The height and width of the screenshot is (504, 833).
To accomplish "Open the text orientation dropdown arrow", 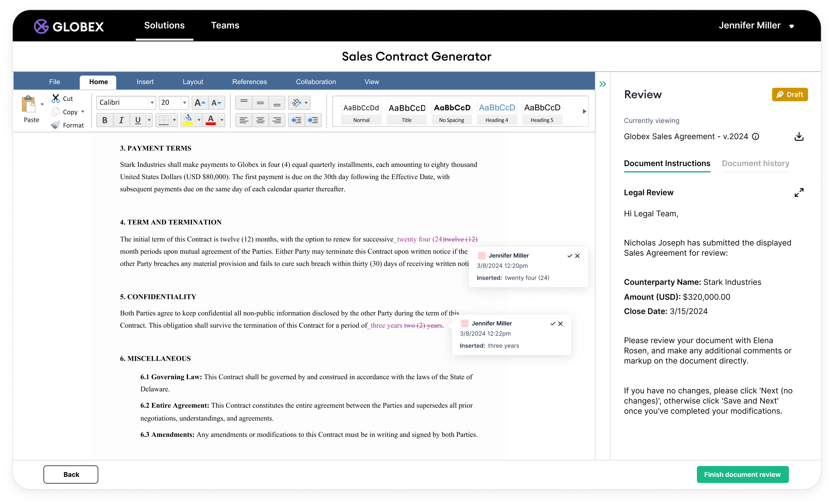I will click(x=306, y=102).
